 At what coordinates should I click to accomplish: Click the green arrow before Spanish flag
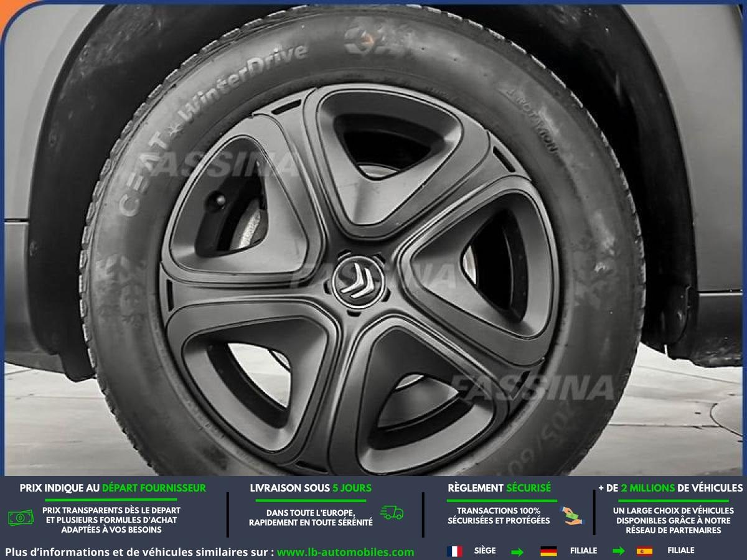pos(619,551)
